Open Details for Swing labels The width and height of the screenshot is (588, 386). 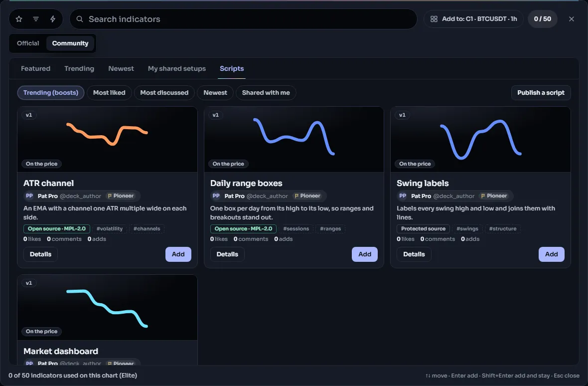(414, 254)
